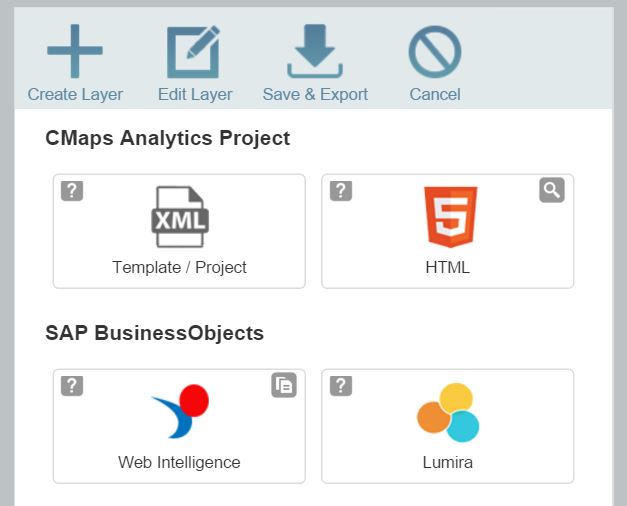The image size is (627, 506).
Task: Select the Lumira export option label
Action: coord(448,462)
